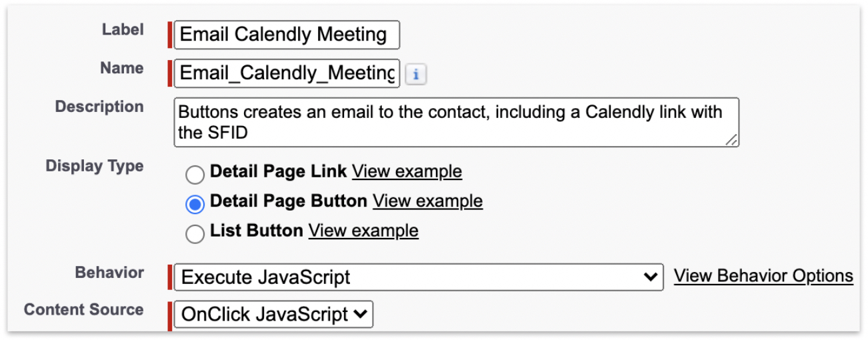This screenshot has width=868, height=340.
Task: Open View example link for Detail Page Button
Action: (427, 201)
